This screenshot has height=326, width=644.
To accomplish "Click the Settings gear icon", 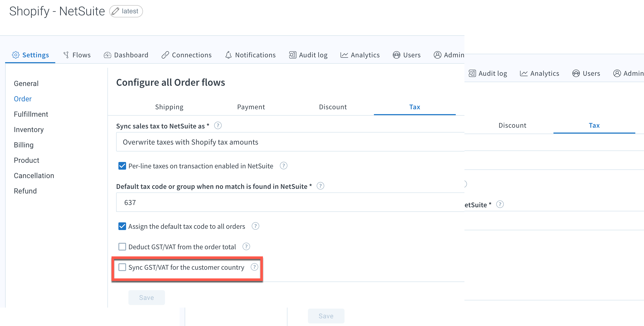I will click(16, 55).
